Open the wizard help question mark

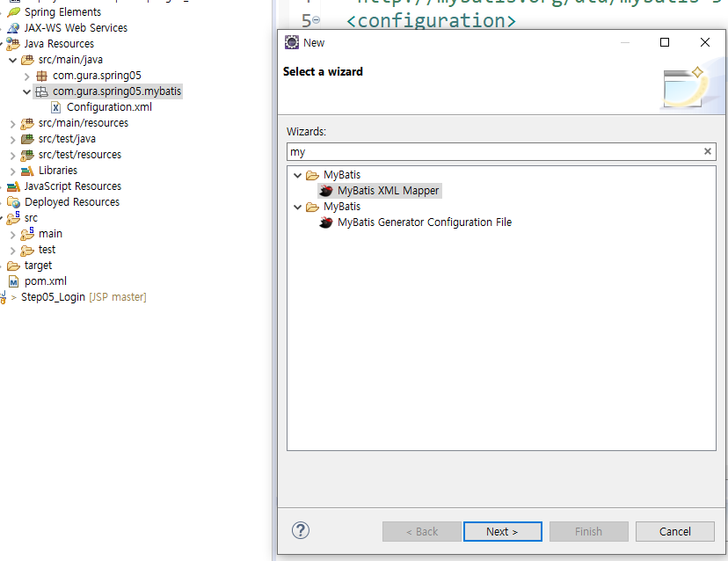(301, 530)
